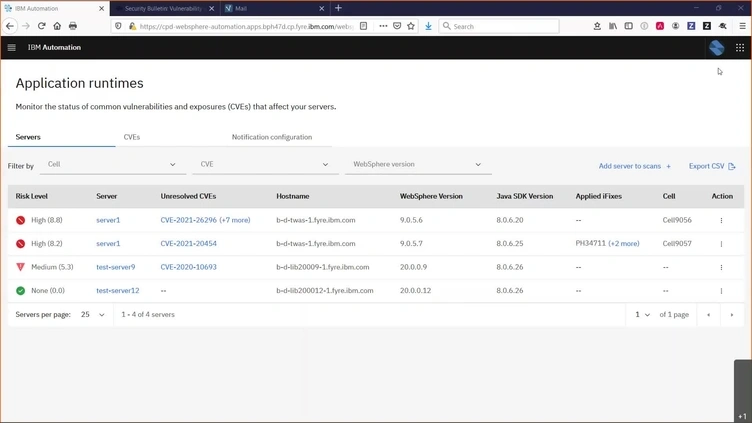Expand the CVE filter dropdown

pos(264,164)
